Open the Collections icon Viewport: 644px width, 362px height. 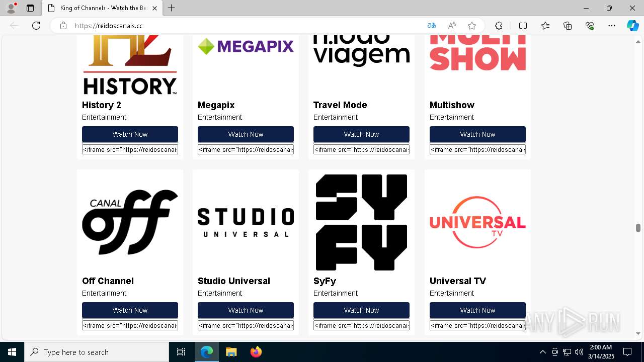[x=568, y=26]
